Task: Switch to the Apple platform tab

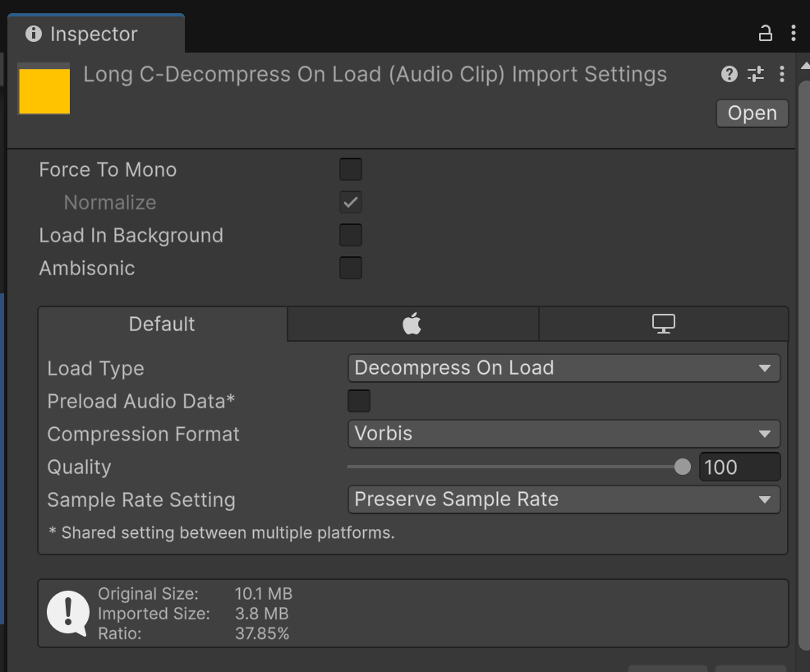Action: [412, 324]
